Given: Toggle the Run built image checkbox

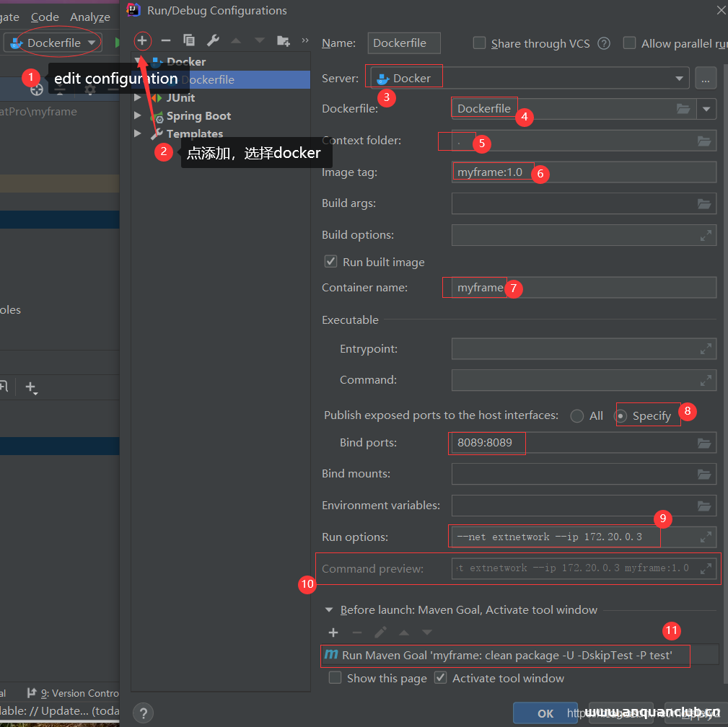Looking at the screenshot, I should point(331,261).
